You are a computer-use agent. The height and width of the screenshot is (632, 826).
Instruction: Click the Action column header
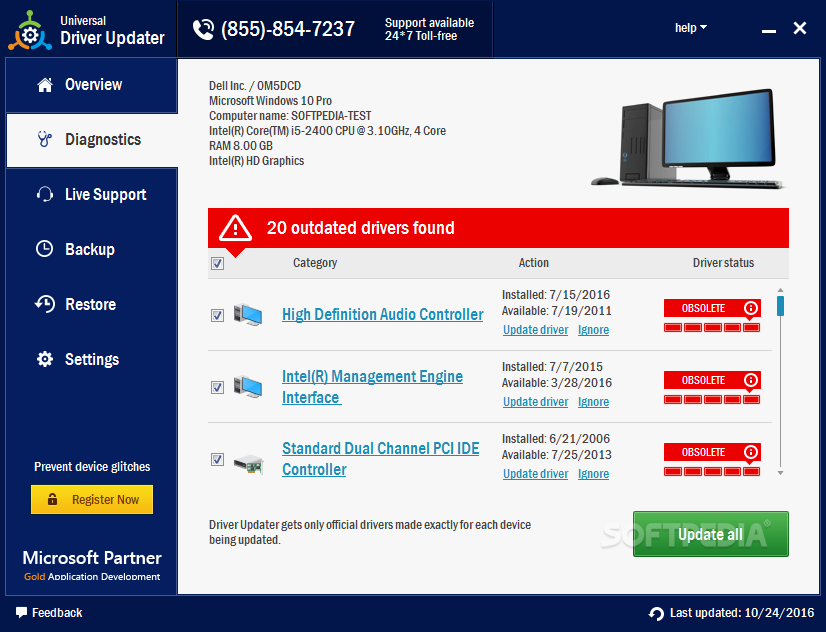point(534,263)
